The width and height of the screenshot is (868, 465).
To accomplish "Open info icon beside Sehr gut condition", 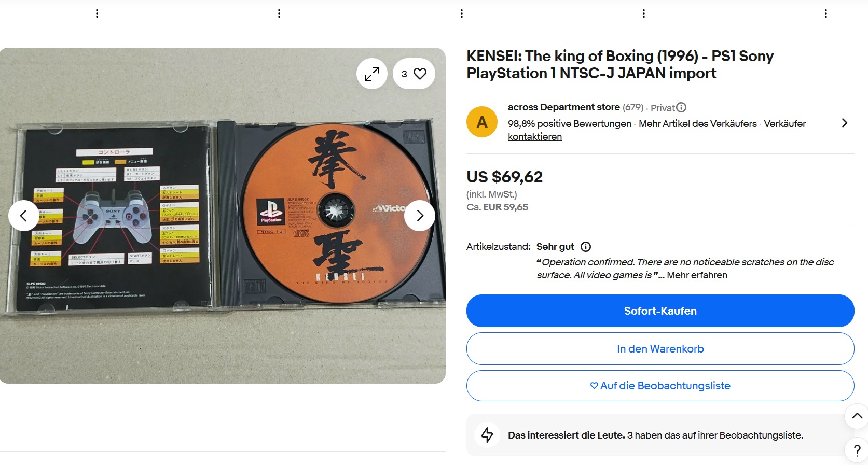I will (x=585, y=247).
